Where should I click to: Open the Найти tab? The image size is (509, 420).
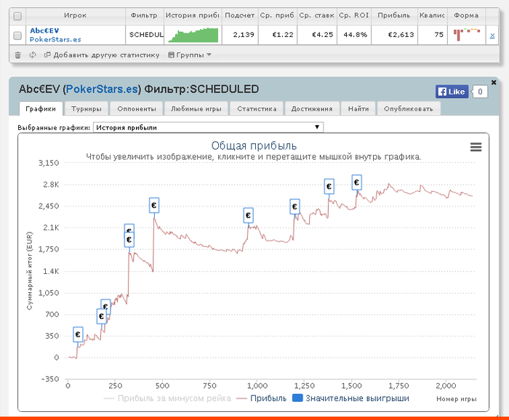[358, 109]
